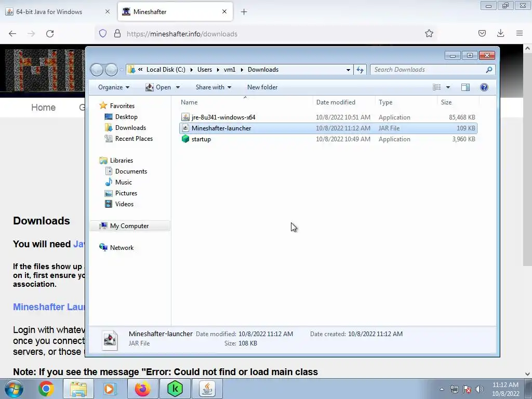Reload the Mineshafter page in Firefox

[x=50, y=34]
